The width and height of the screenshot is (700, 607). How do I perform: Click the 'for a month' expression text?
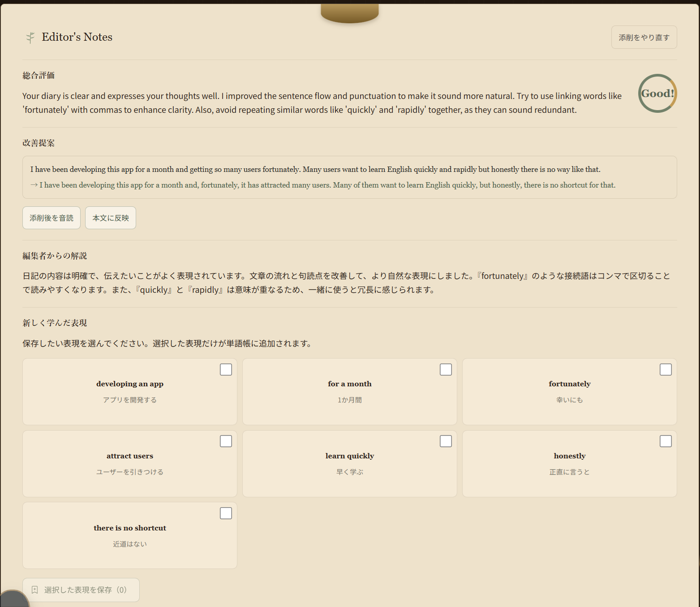point(350,384)
